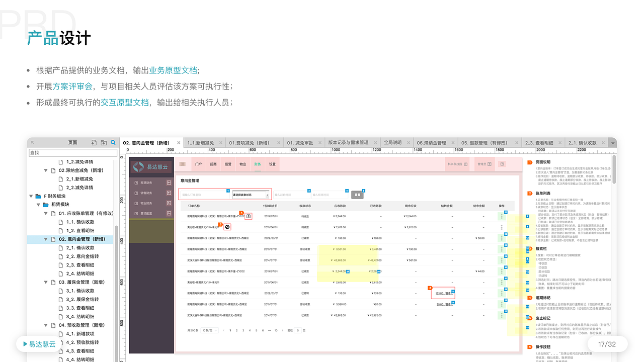Click the 请输入订单名称 input field
The height and width of the screenshot is (362, 644).
pos(205,195)
